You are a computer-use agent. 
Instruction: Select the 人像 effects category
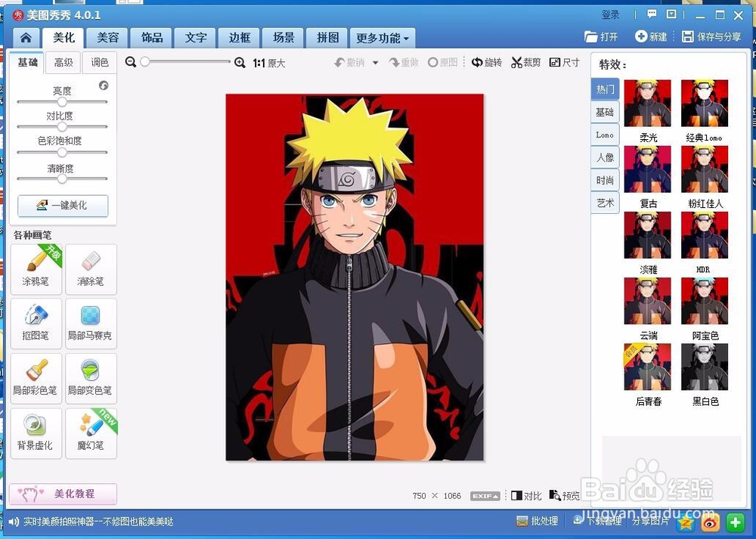click(605, 158)
